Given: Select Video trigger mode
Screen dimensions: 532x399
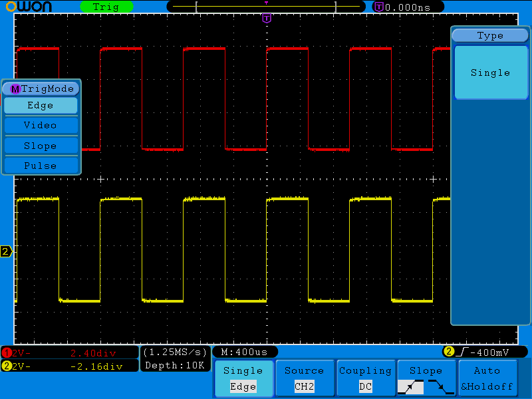Looking at the screenshot, I should (x=41, y=125).
